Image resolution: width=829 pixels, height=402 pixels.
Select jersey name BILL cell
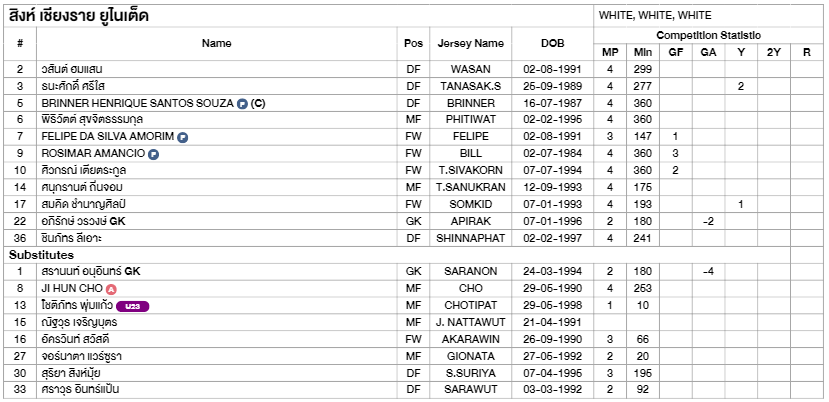pyautogui.click(x=471, y=153)
